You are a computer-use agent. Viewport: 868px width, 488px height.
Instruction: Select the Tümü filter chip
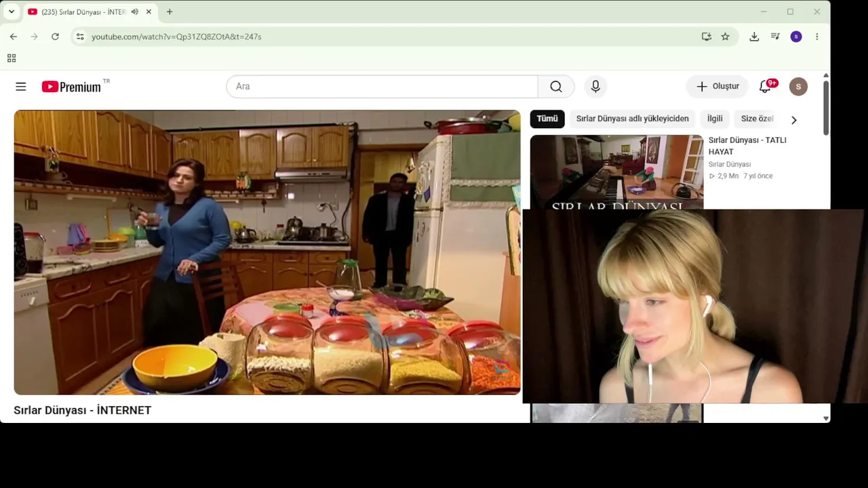pos(547,119)
